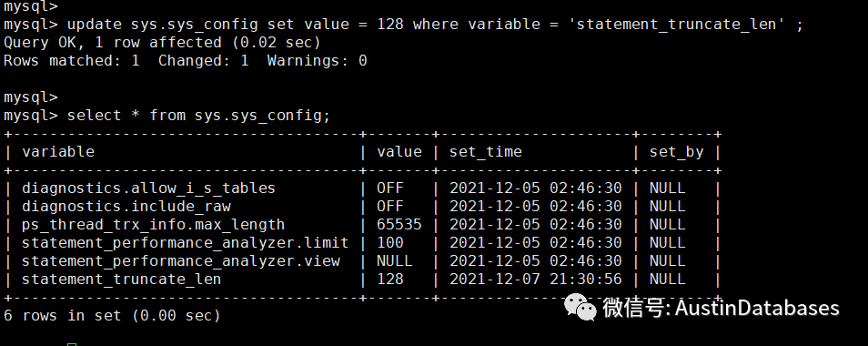Click the green terminal cursor block
The width and height of the screenshot is (868, 346).
[x=72, y=344]
